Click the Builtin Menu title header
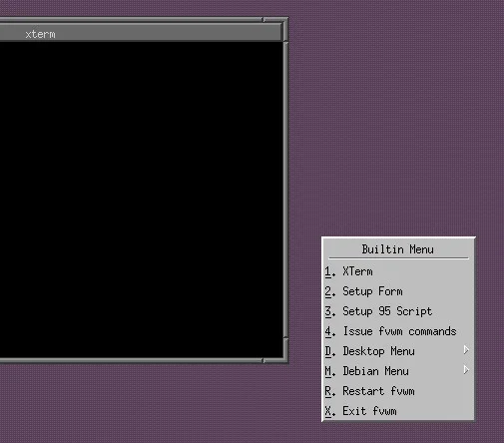 click(398, 249)
